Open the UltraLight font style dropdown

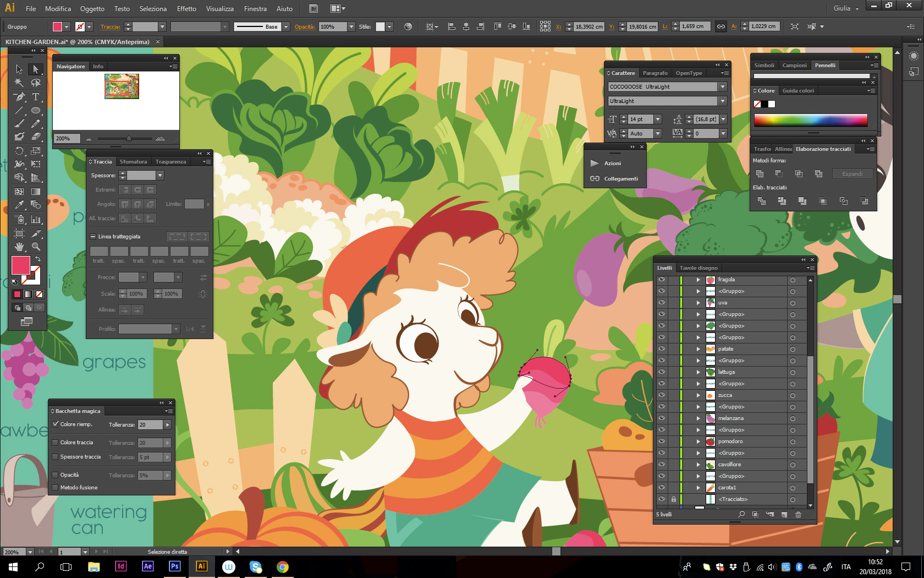(x=723, y=101)
